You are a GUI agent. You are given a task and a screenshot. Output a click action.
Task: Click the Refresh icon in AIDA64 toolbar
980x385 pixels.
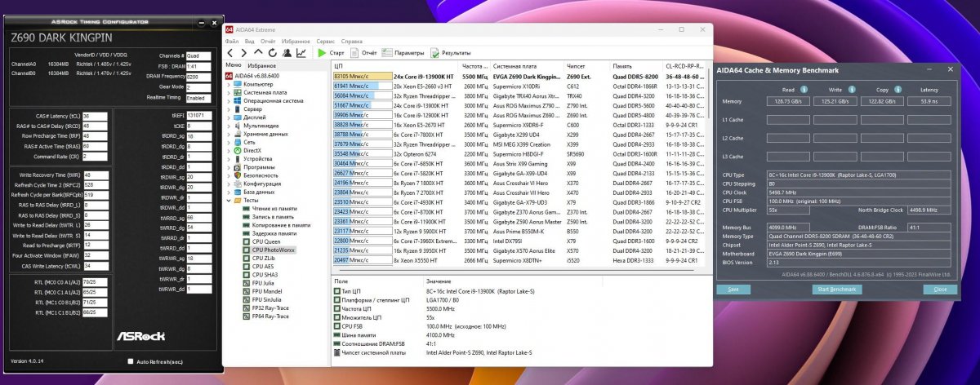point(273,53)
